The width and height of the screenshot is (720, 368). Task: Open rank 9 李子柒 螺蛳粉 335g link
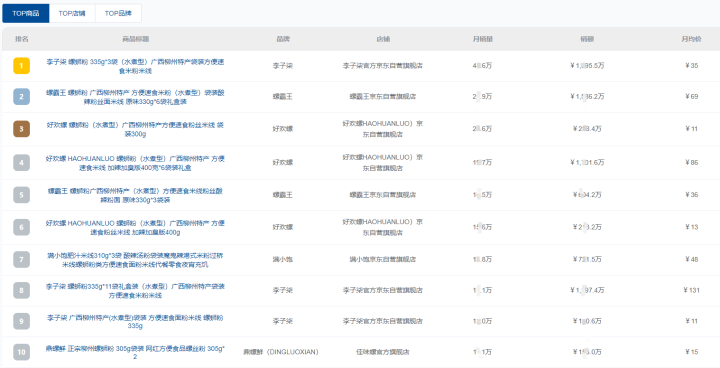[x=135, y=321]
